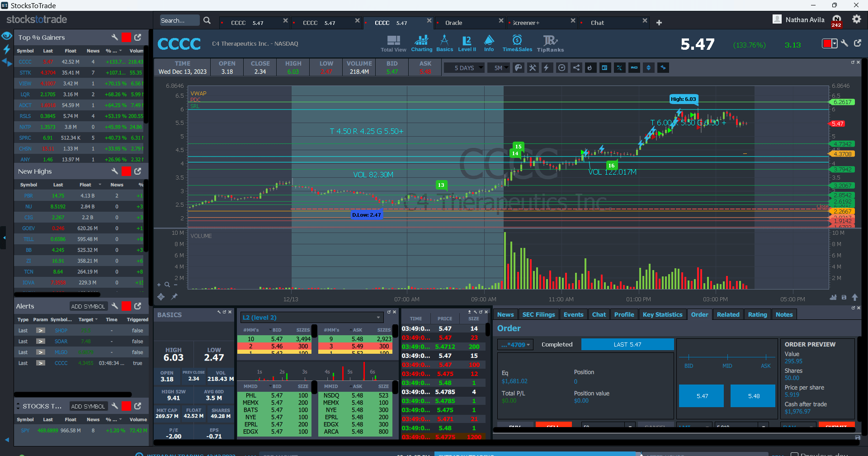
Task: Open the L2 (level 2) dropdown
Action: coord(311,318)
